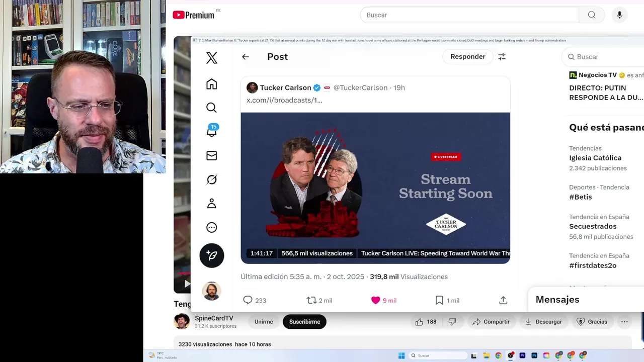Click the Unirme membership button
The height and width of the screenshot is (362, 644).
(264, 322)
